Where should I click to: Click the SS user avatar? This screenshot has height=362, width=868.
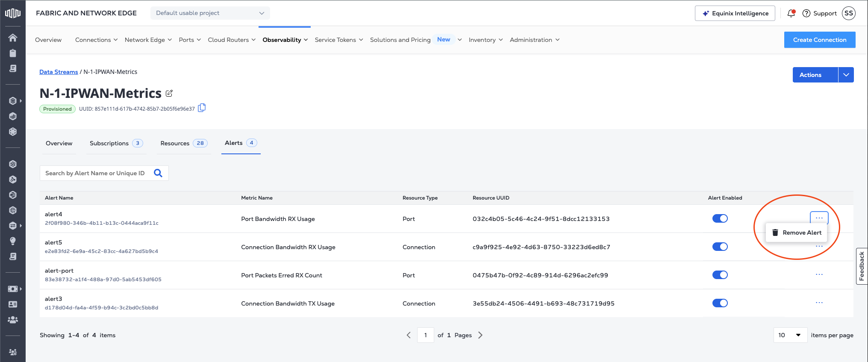[x=848, y=13]
